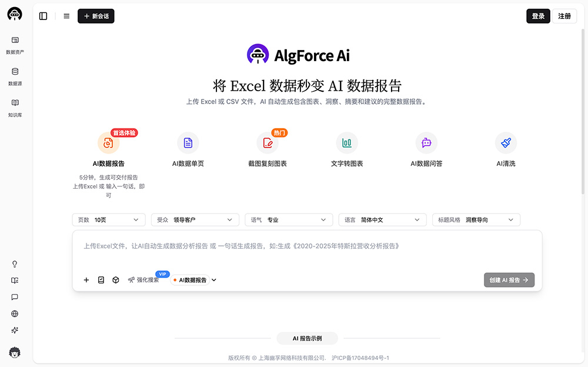Click the AlgForce logo in the sidebar
This screenshot has height=367, width=588.
pos(15,14)
